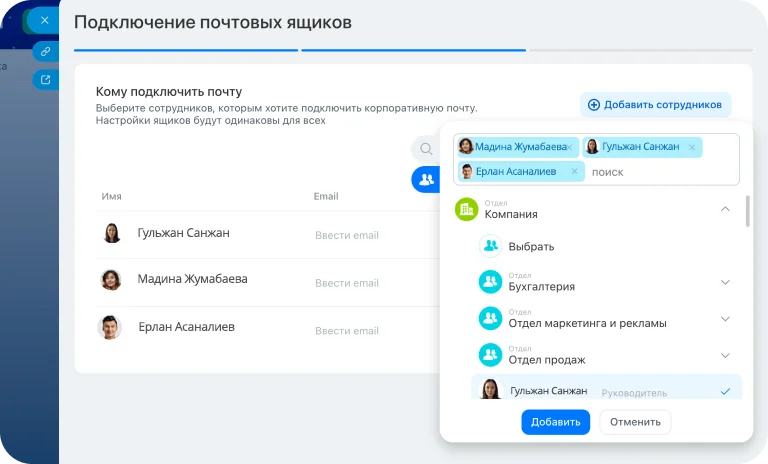Click the Отдел продаж department label
Screen dimensions: 768x464
tap(547, 360)
